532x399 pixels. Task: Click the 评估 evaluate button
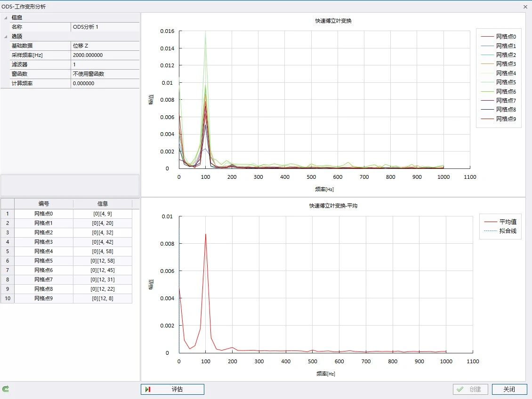pos(172,389)
